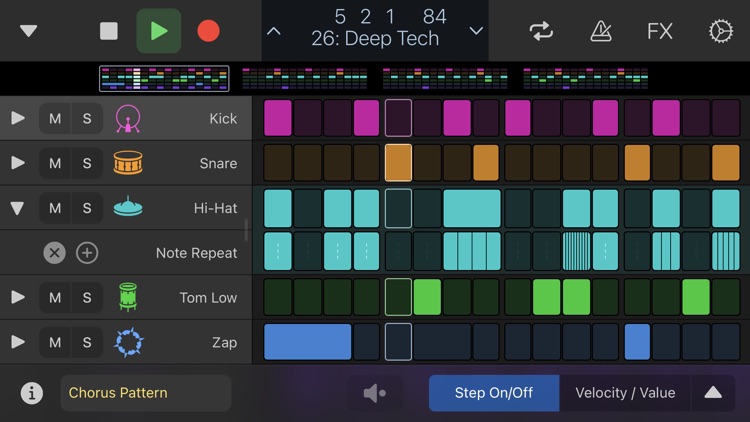This screenshot has width=750, height=422.
Task: Click the 84 tempo value
Action: click(434, 17)
